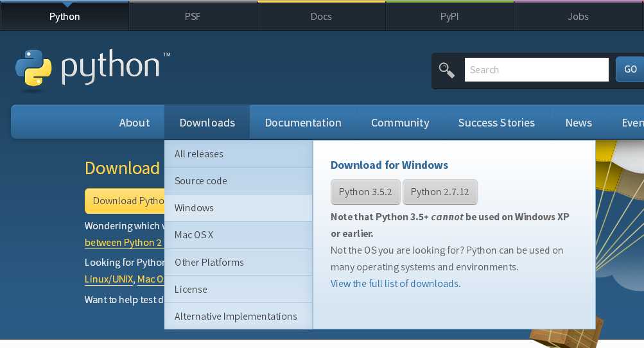Open the PyPI top tab
644x348 pixels.
(449, 17)
